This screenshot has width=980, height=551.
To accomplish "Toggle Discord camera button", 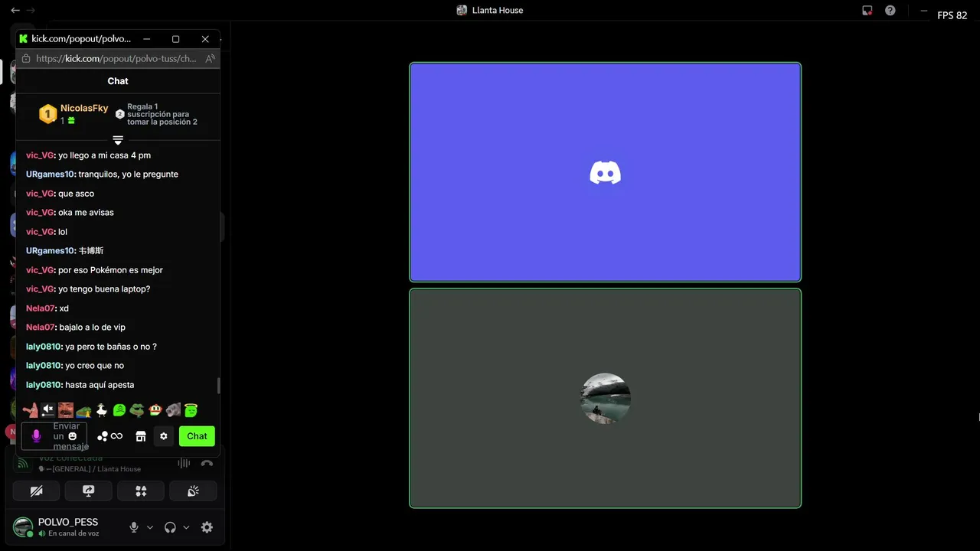I will pos(36,491).
